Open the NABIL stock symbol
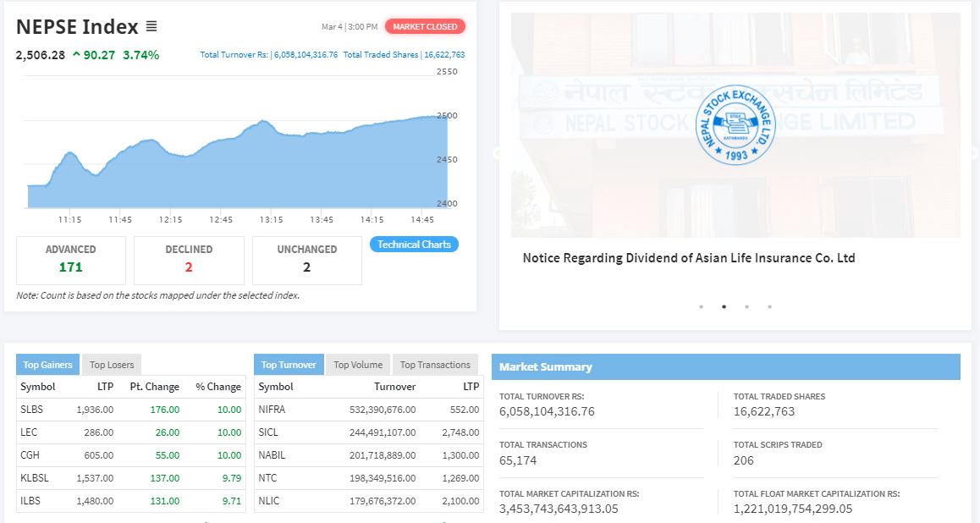The height and width of the screenshot is (523, 980). (x=272, y=455)
